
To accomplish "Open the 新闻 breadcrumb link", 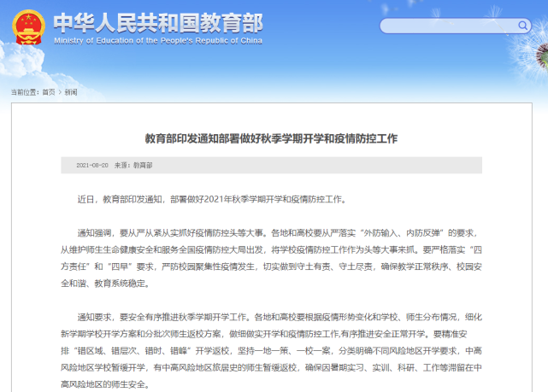I will point(71,92).
